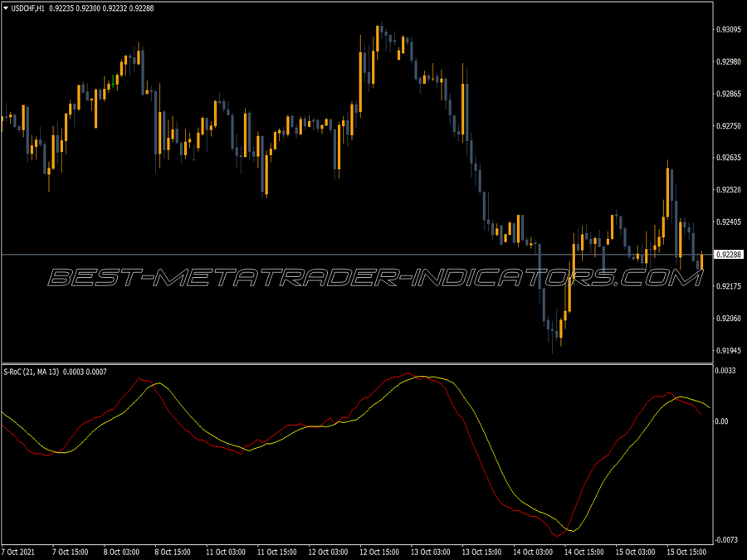747x560 pixels.
Task: Click the 0.91945 price axis label
Action: pos(729,350)
